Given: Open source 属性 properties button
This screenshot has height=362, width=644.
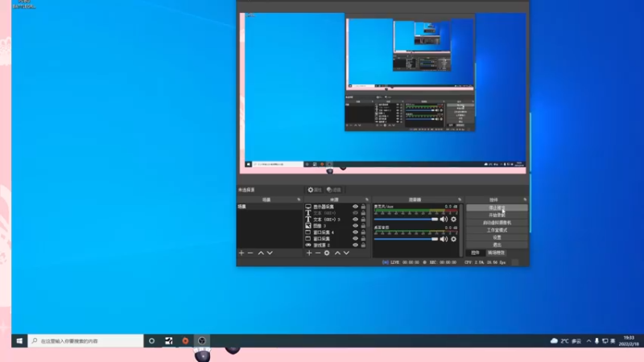Looking at the screenshot, I should tap(315, 190).
